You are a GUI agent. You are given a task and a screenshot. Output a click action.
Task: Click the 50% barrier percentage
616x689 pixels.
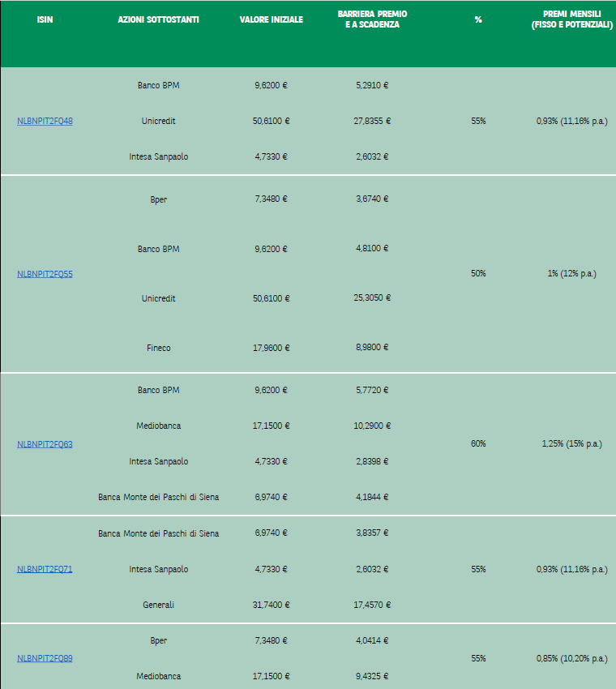tap(478, 273)
